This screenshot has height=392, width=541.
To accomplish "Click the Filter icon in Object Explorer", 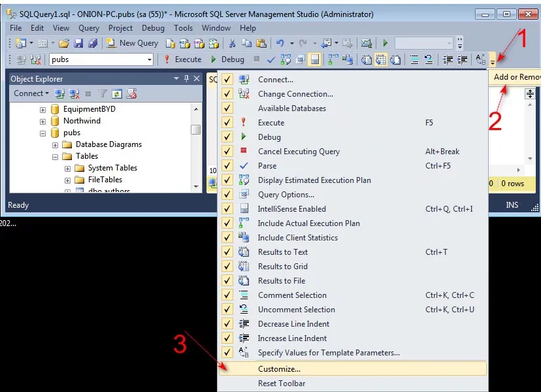I will tap(103, 93).
